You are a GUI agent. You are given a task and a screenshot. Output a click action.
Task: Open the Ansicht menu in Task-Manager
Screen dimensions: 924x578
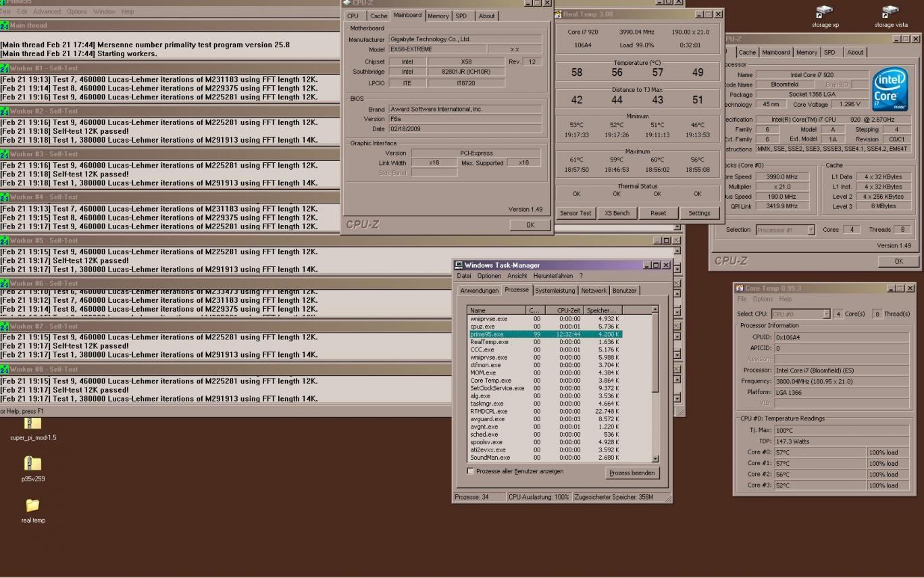(517, 276)
